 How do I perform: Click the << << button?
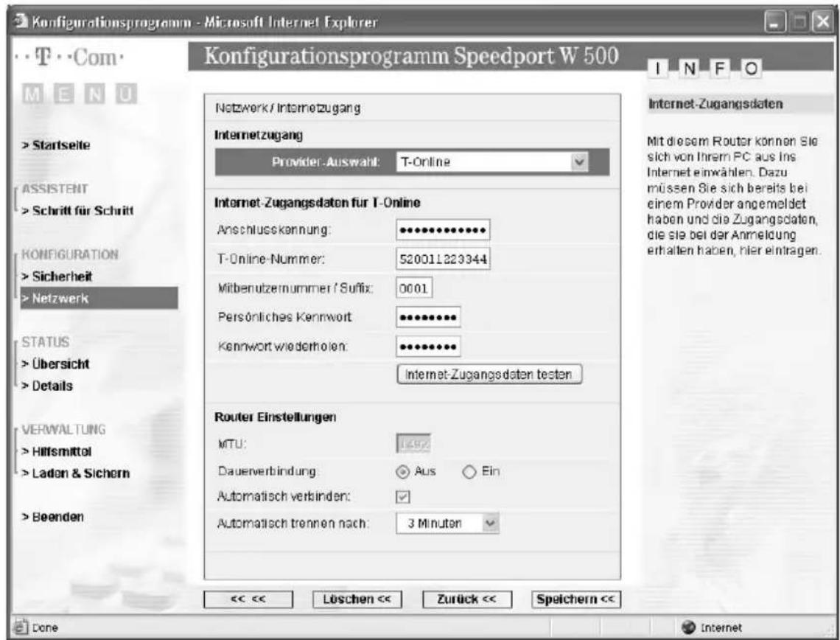click(248, 599)
